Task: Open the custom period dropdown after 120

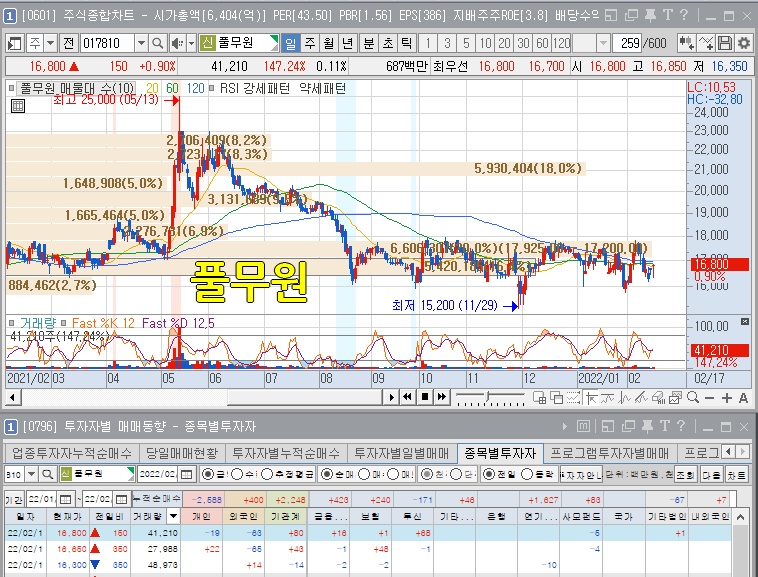Action: click(x=603, y=43)
